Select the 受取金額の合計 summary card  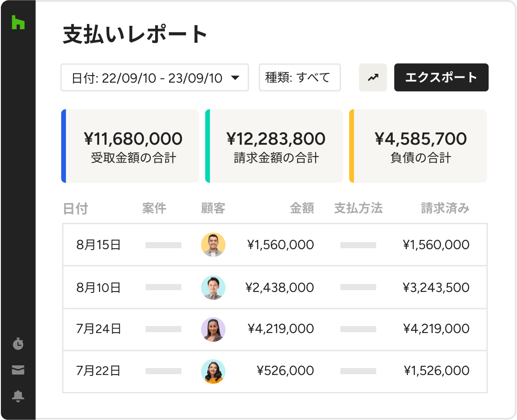(130, 146)
